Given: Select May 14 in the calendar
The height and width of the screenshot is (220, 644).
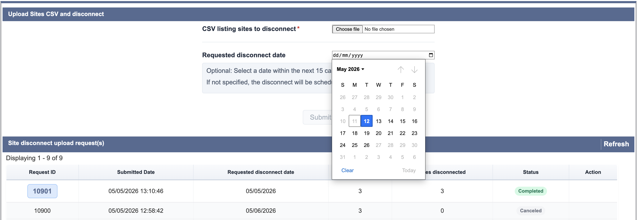Looking at the screenshot, I should coord(391,121).
